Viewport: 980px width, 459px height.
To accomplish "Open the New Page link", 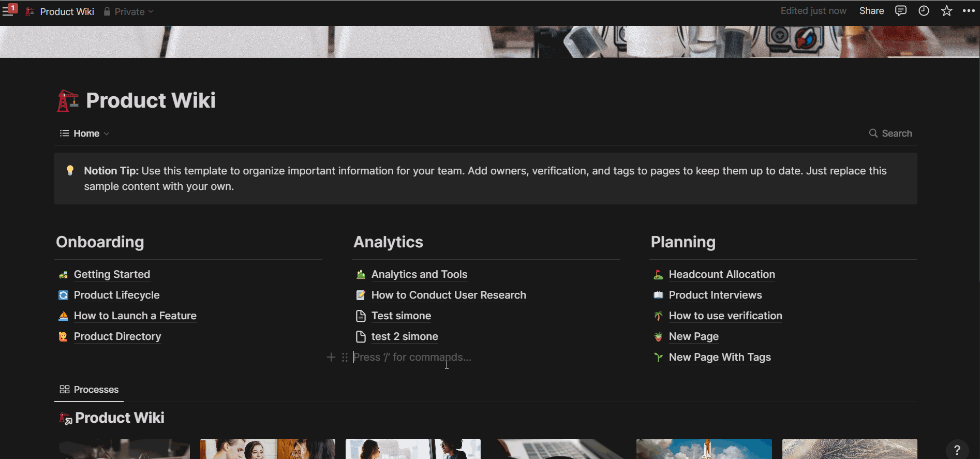I will (x=693, y=337).
